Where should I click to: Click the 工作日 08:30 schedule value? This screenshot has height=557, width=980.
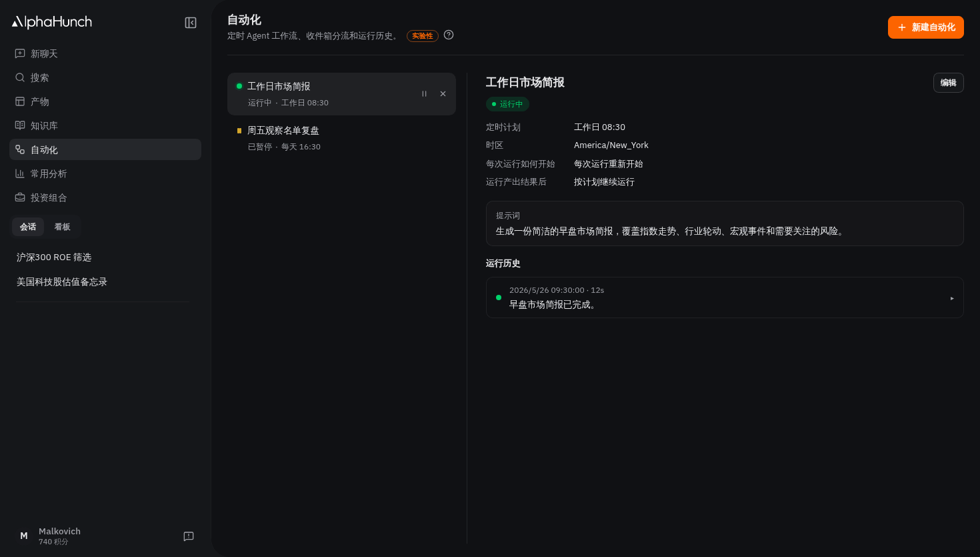599,127
